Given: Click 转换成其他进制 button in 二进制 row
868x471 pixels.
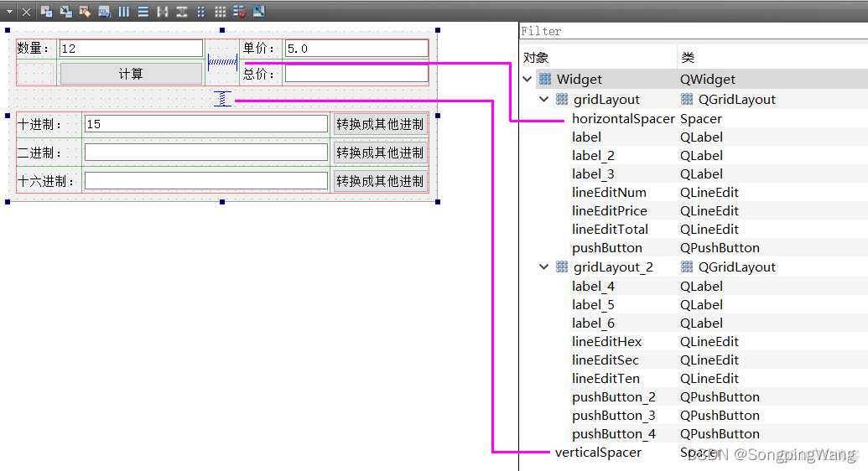Looking at the screenshot, I should pos(380,153).
